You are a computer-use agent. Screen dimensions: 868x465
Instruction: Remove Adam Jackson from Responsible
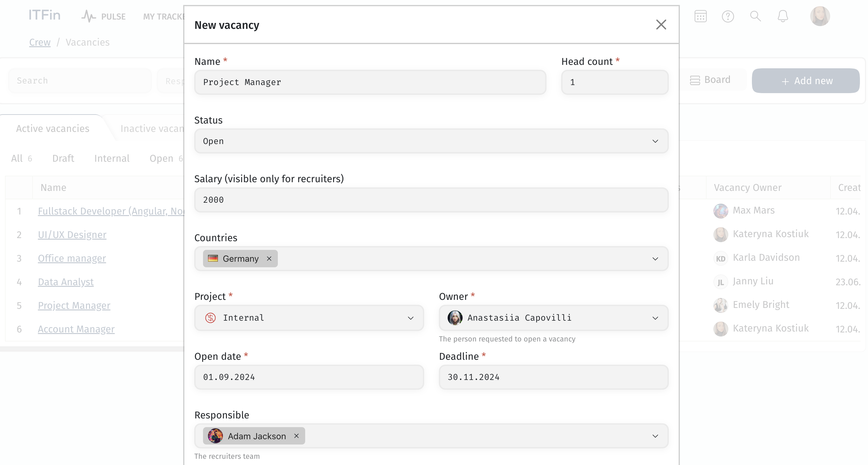(296, 436)
